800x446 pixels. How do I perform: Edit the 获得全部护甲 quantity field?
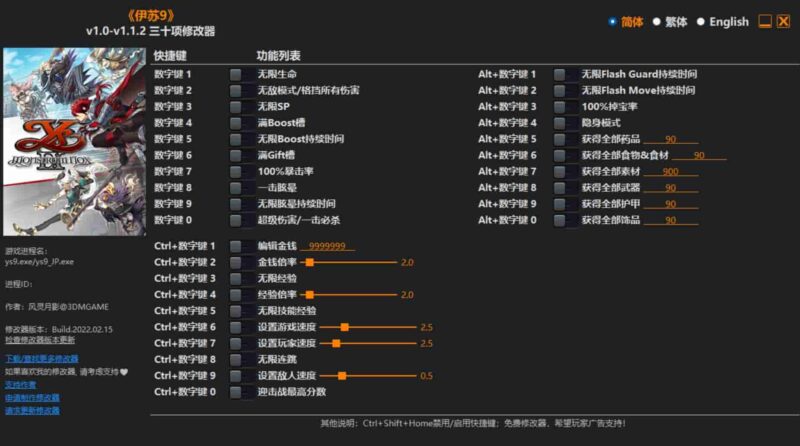(671, 205)
